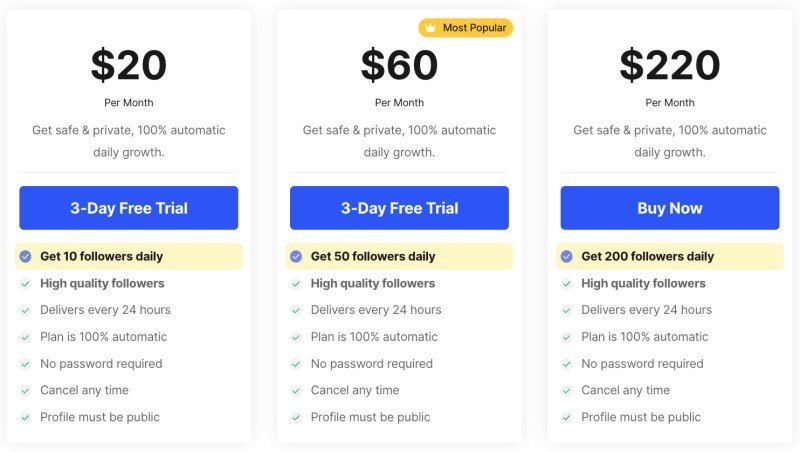Select the $220 price heading
Viewport: 800px width, 452px height.
[x=669, y=65]
